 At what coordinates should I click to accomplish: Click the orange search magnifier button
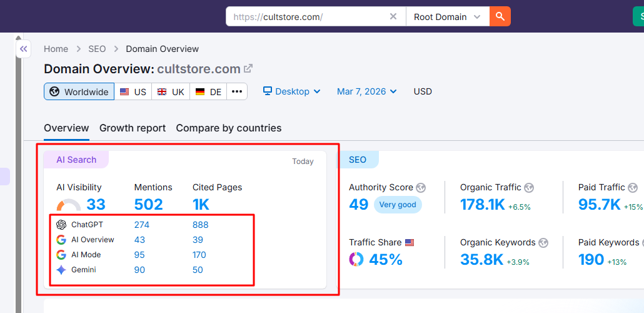(x=500, y=17)
